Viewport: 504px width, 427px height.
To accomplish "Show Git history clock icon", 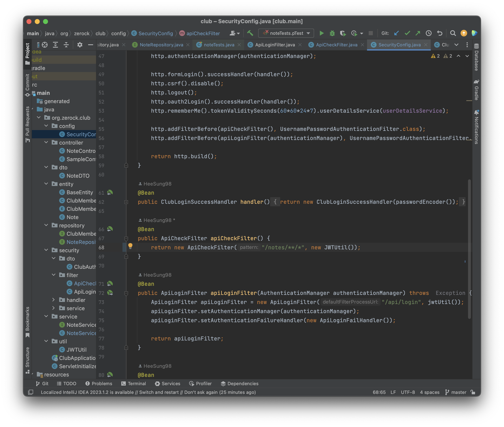I will 428,33.
